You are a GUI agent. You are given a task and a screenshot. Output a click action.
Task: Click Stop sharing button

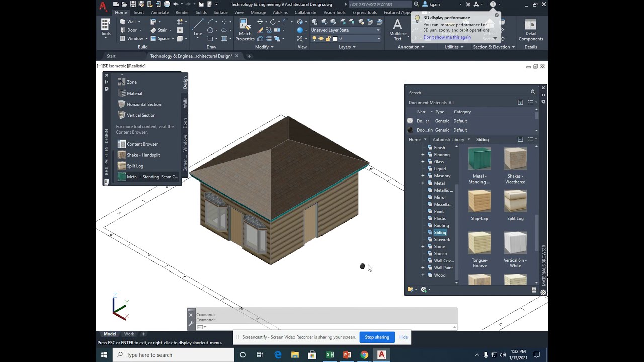pos(377,337)
